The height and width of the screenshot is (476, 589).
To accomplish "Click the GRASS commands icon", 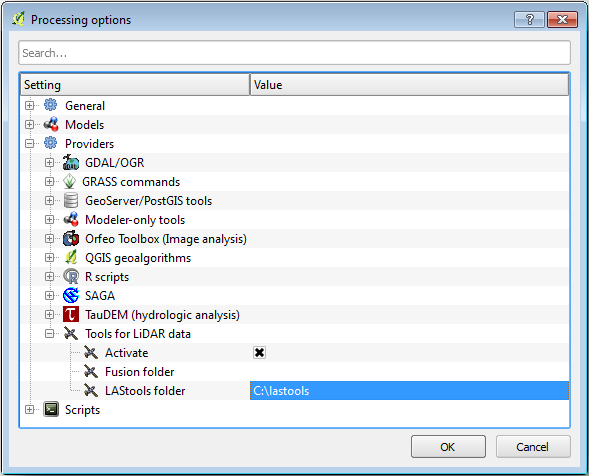I will pos(69,181).
